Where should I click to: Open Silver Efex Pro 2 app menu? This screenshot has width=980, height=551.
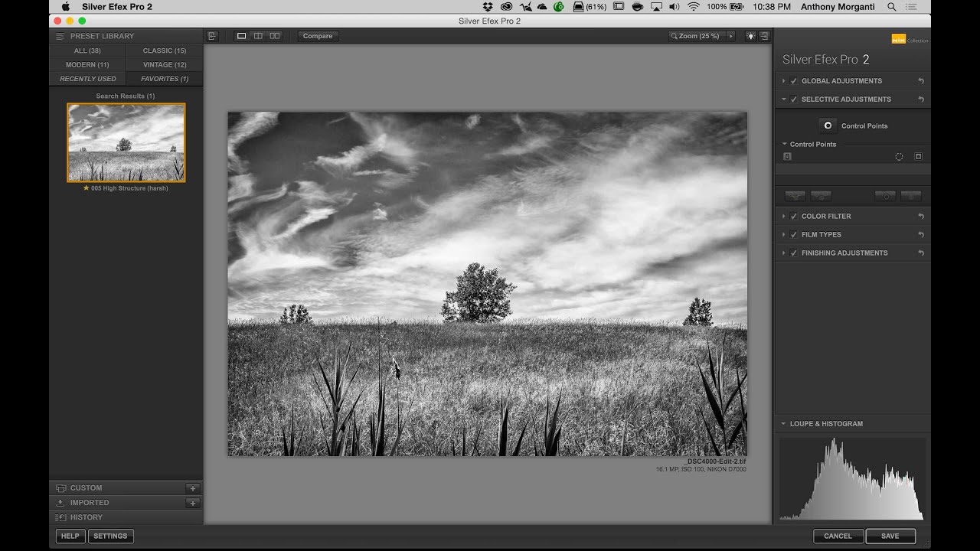point(117,7)
